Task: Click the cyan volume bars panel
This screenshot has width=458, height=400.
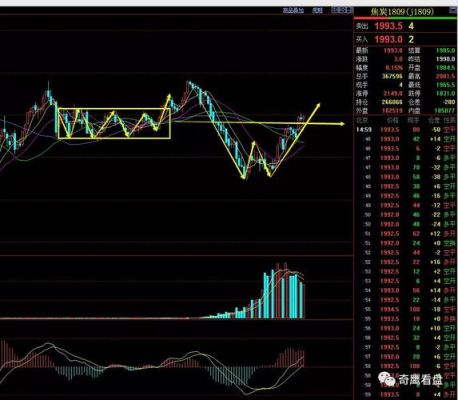Action: [x=176, y=288]
